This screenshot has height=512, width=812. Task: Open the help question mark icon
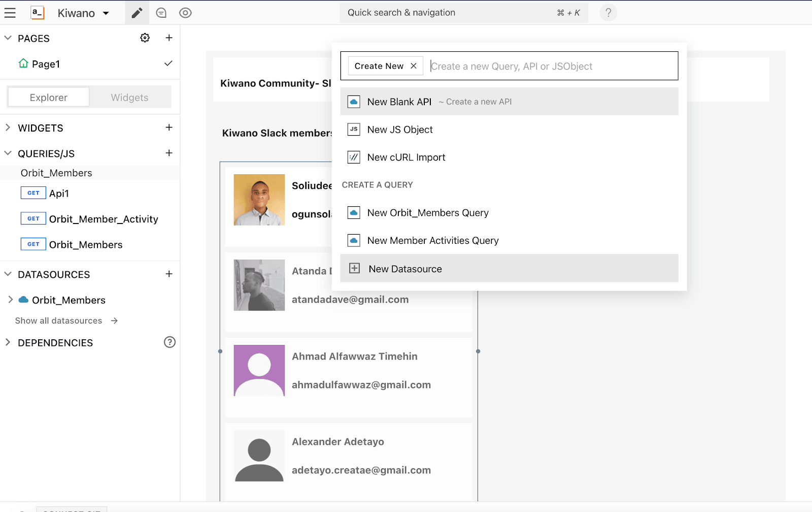(x=608, y=13)
